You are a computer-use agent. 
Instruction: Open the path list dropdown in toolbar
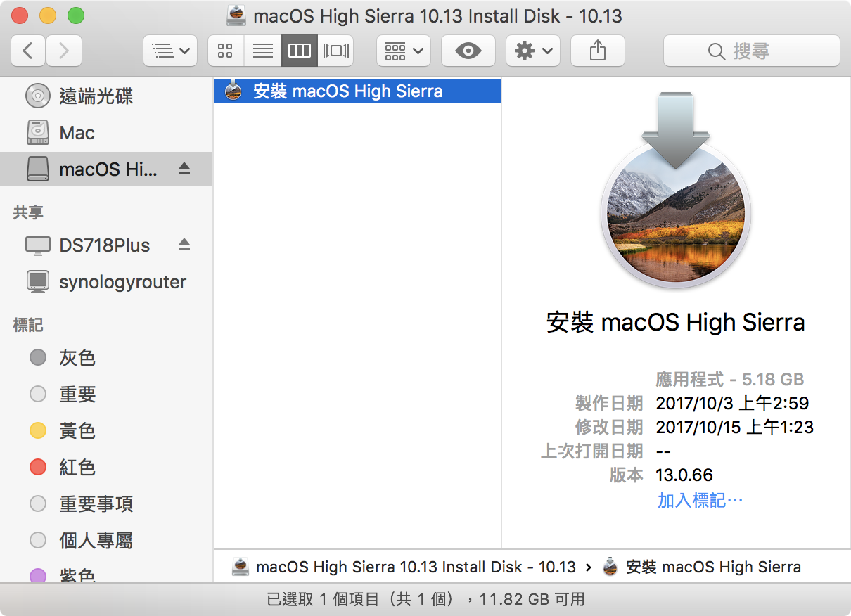170,51
